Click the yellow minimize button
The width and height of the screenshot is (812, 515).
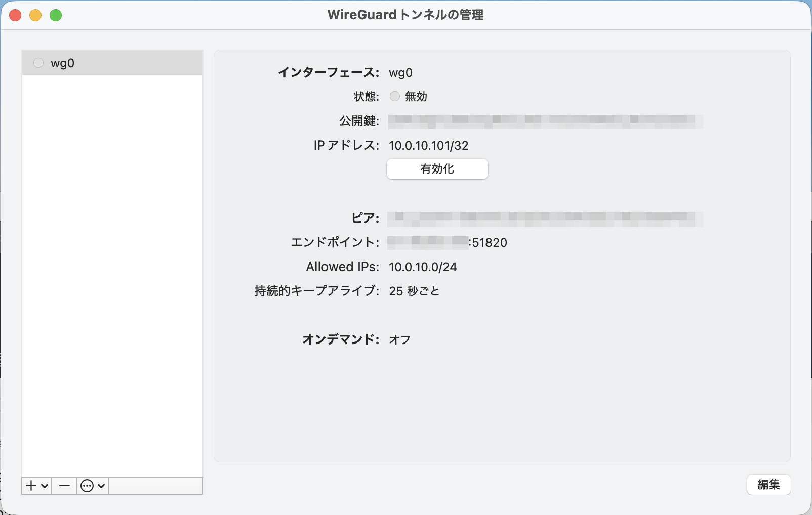[35, 15]
